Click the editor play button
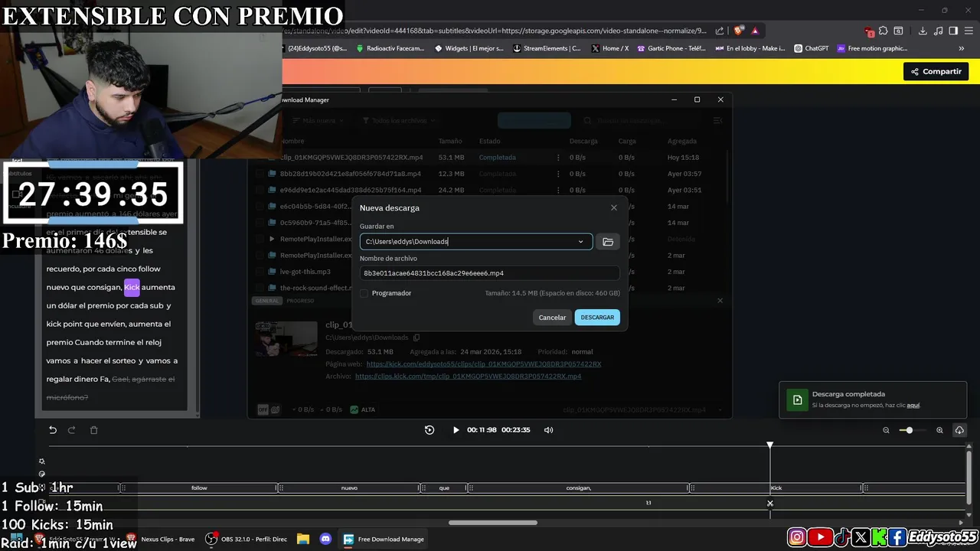Screen dimensions: 980x551 [456, 430]
